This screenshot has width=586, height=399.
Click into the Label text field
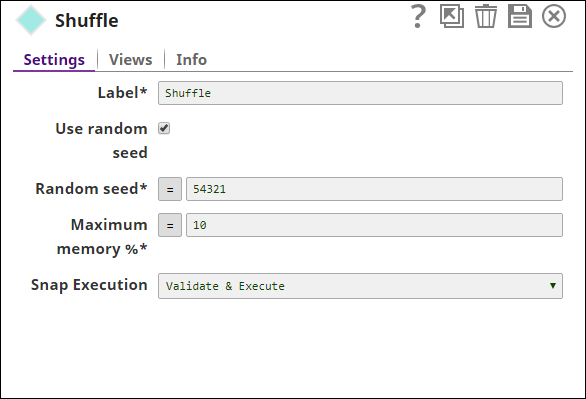[360, 93]
